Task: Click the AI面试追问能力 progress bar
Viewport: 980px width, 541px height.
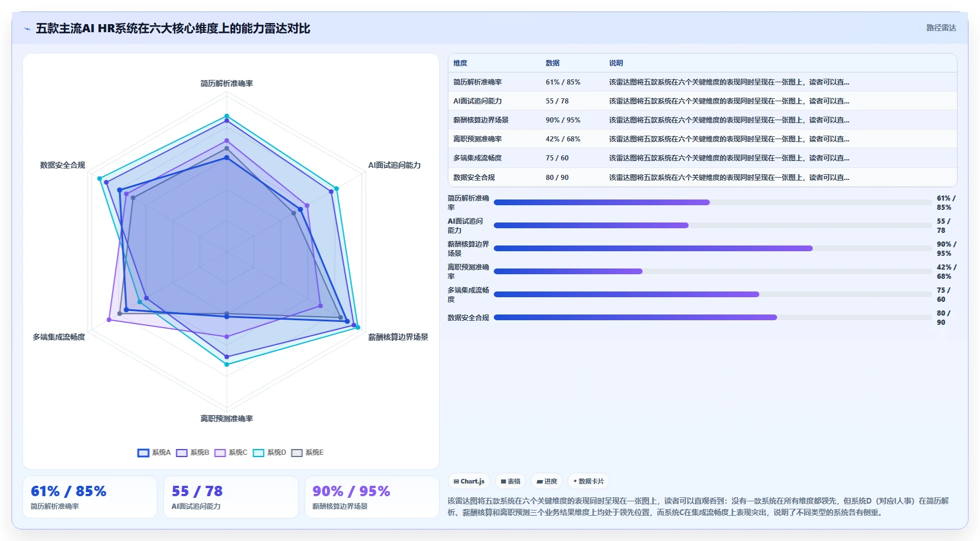Action: [713, 225]
